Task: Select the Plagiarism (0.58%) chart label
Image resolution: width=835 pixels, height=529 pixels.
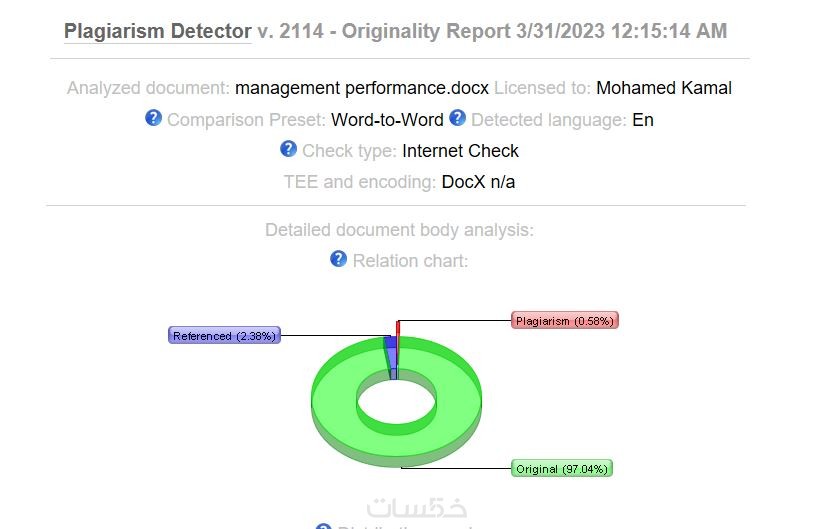Action: point(564,321)
